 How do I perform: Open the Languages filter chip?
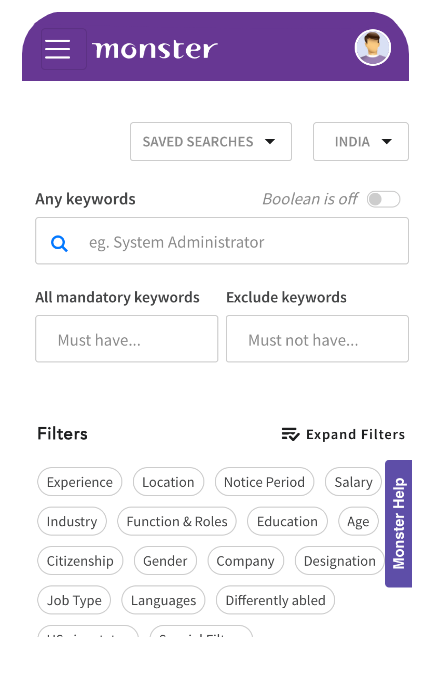click(x=164, y=600)
